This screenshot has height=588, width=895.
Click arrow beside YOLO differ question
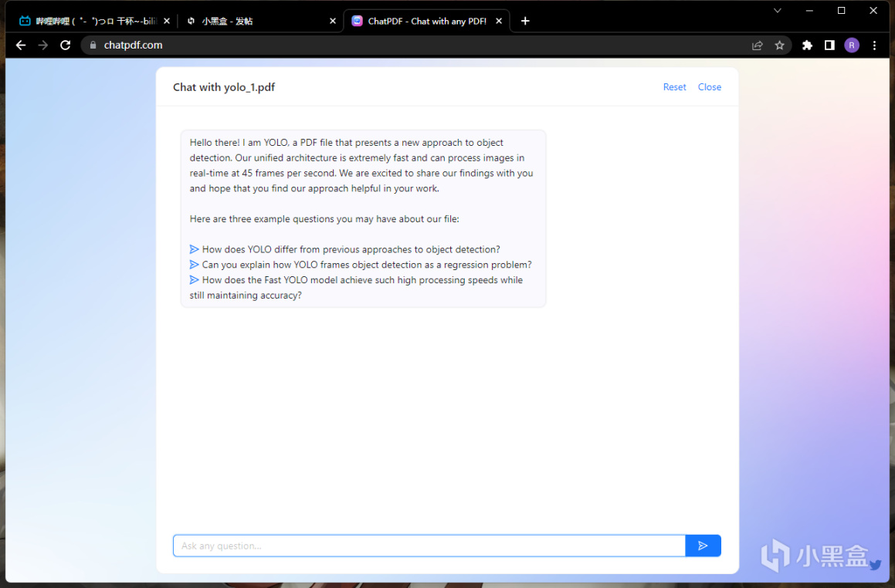[194, 249]
